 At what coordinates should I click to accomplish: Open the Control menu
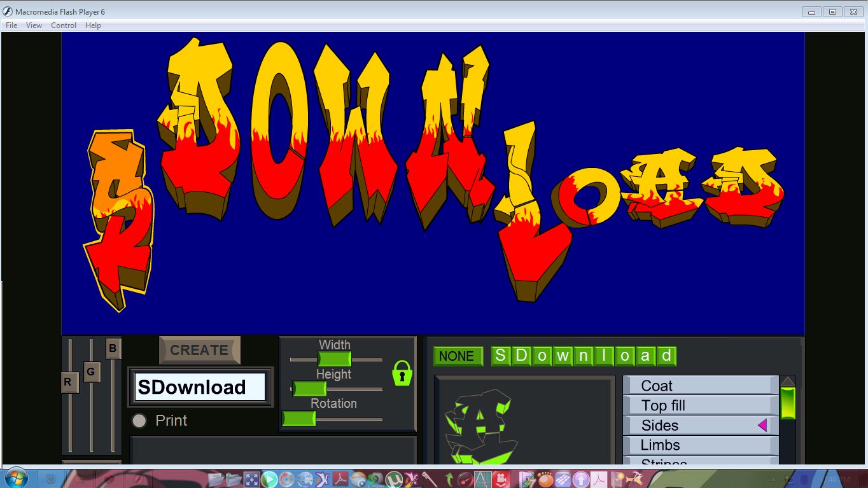tap(64, 25)
